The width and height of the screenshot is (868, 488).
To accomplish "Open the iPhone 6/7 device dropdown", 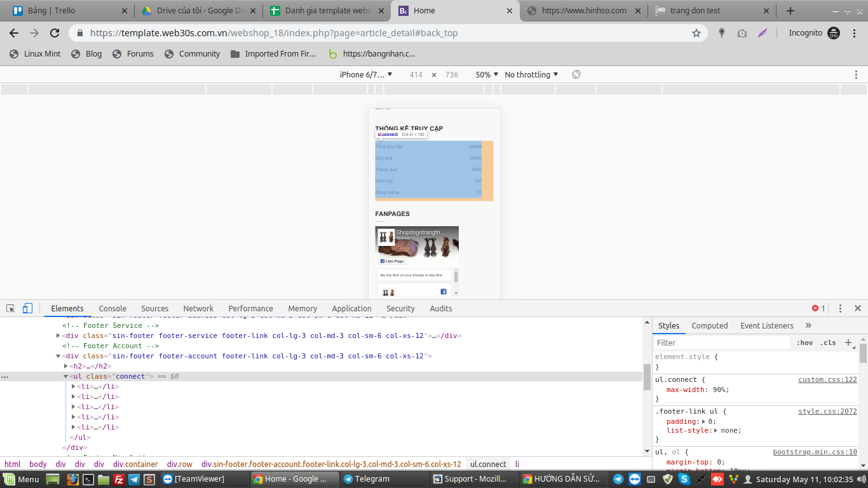I will pyautogui.click(x=366, y=74).
